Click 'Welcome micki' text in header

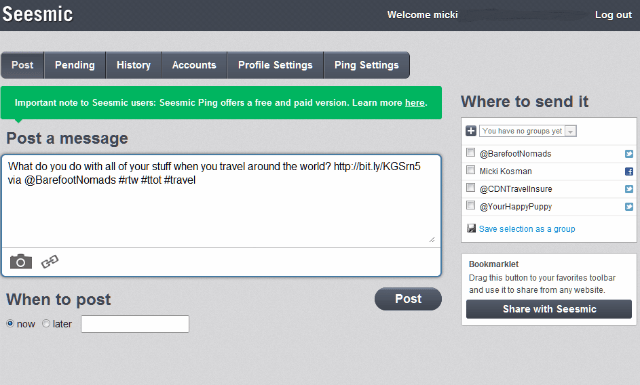pos(422,15)
